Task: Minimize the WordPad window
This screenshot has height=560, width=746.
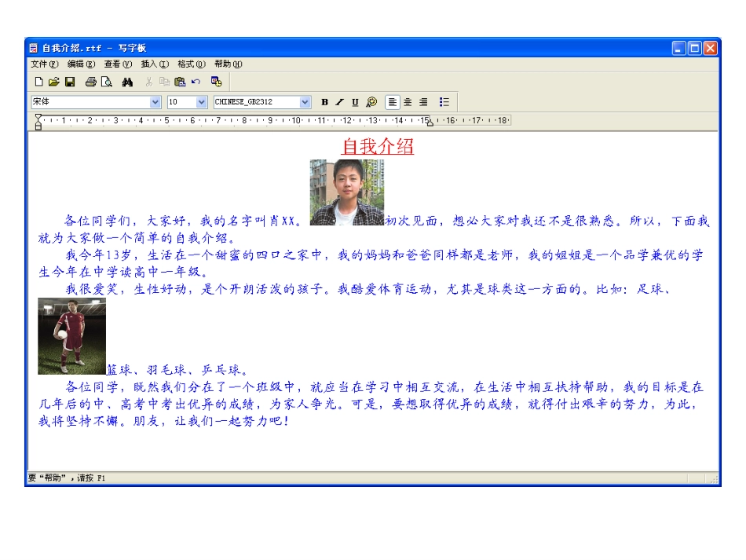Action: [679, 48]
